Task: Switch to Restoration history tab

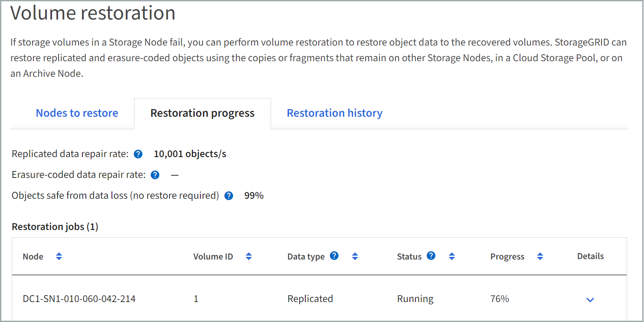Action: (334, 113)
